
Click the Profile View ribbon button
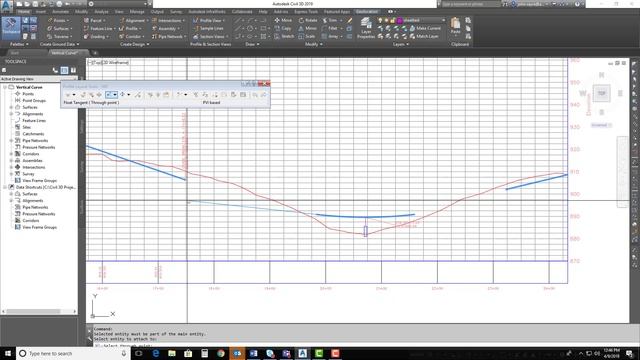[209, 20]
